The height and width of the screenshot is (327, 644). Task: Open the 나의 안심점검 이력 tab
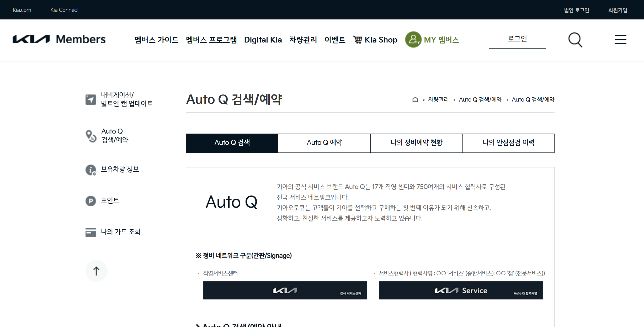pos(509,143)
